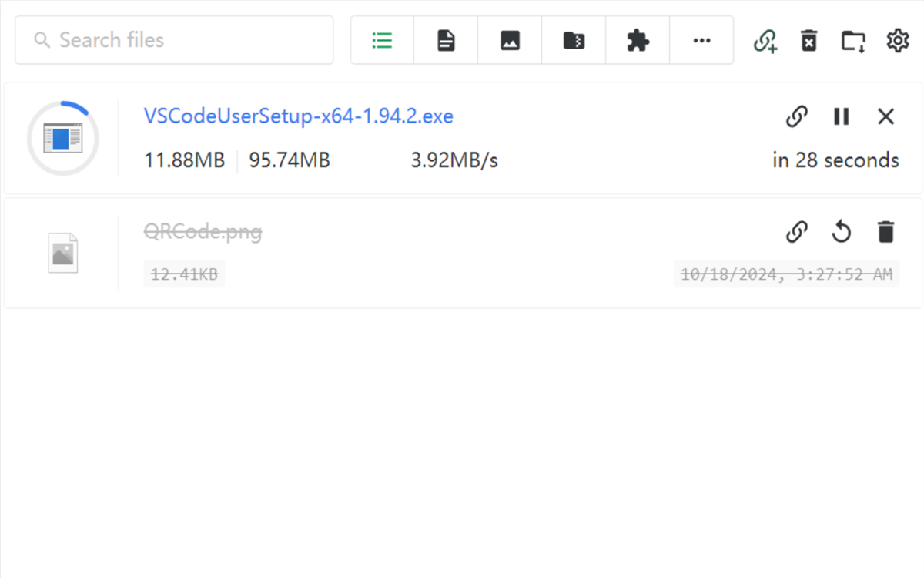
Task: Pause the VSCodeUserSetup download
Action: [842, 116]
